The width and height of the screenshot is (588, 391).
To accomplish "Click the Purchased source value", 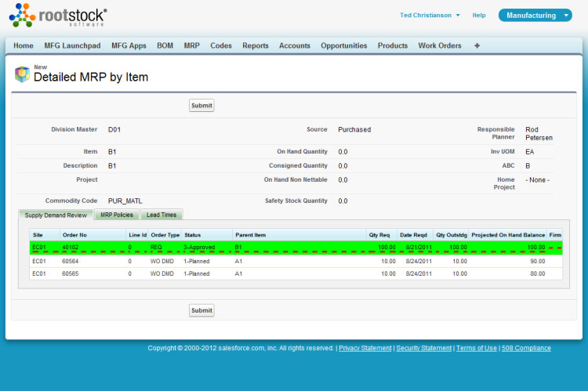I will point(354,130).
